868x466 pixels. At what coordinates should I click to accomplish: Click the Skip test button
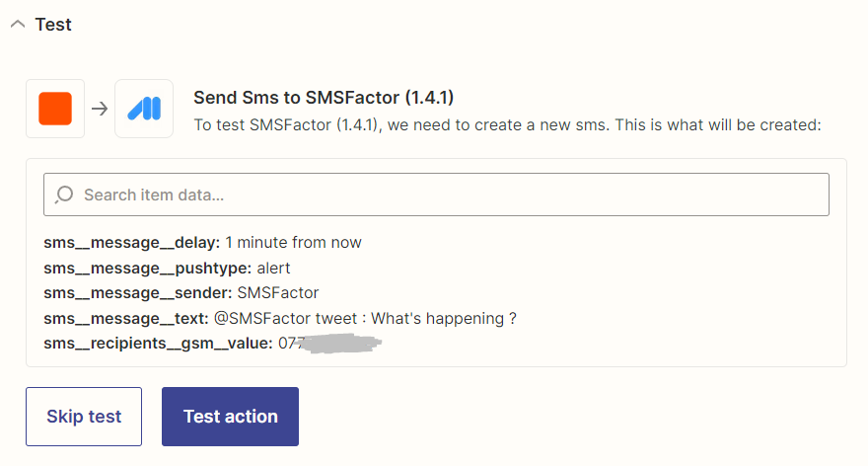(x=84, y=417)
